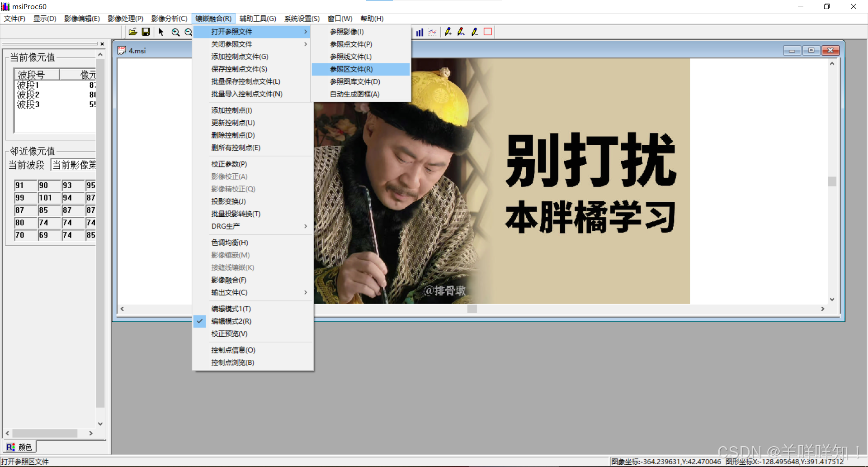Select 校正预览(V) menu item
The height and width of the screenshot is (467, 868).
(252, 334)
